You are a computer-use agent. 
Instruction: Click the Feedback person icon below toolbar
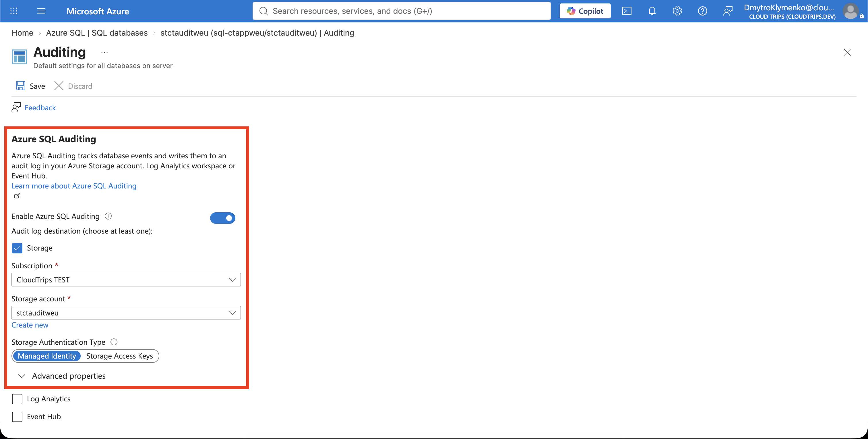[16, 107]
